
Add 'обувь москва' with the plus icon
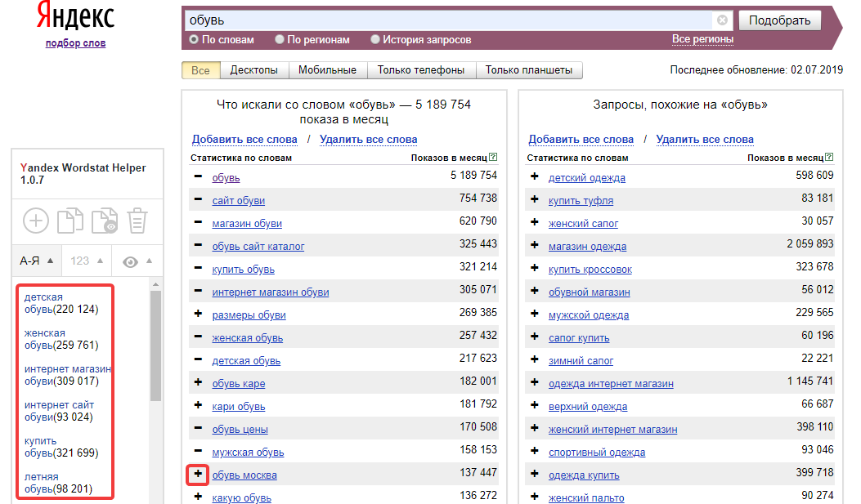198,474
